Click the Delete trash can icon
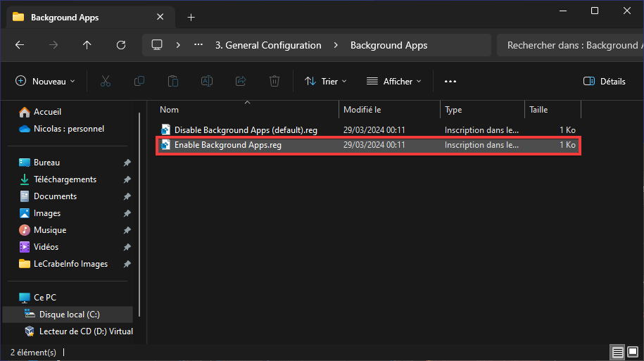 274,82
